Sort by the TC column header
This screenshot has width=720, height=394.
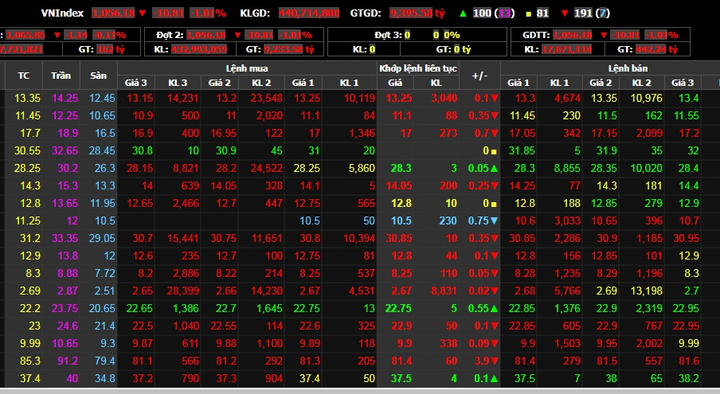(24, 75)
